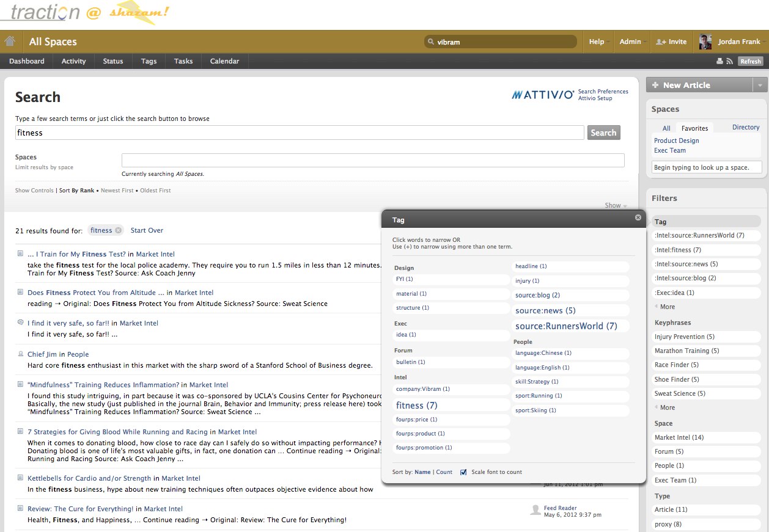The image size is (769, 532).
Task: Open the RSS feed icon
Action: [729, 61]
